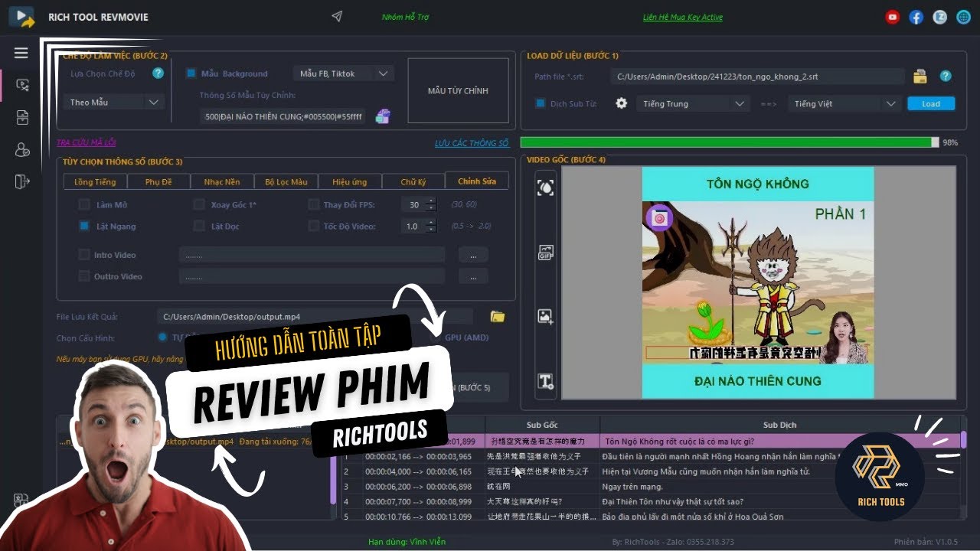Viewport: 980px width, 551px height.
Task: Open translation settings gear icon
Action: (622, 103)
